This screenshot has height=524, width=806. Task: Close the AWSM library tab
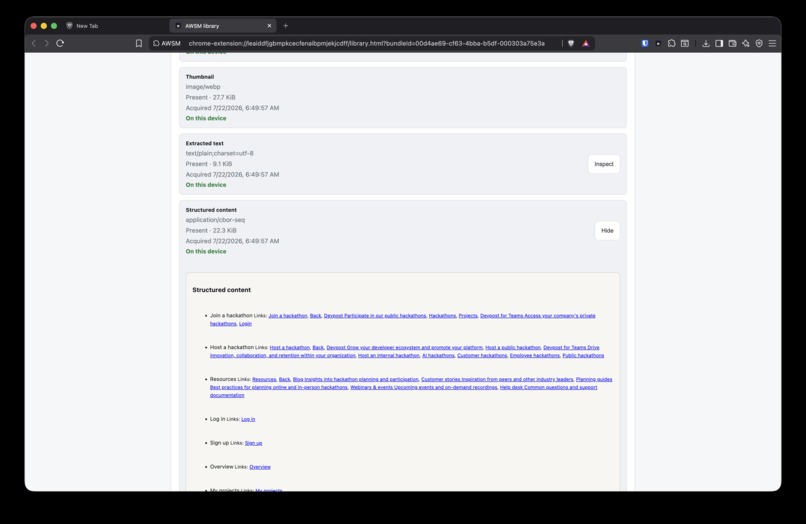[x=269, y=26]
